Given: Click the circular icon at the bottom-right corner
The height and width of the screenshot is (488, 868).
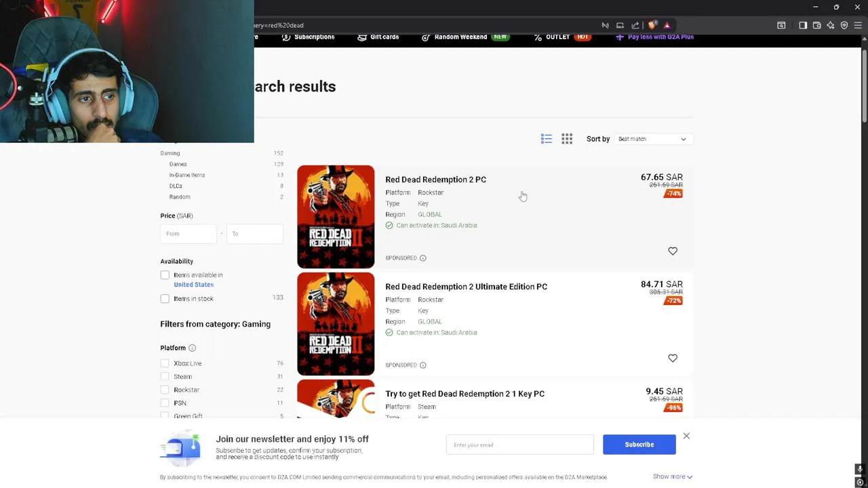Looking at the screenshot, I should pyautogui.click(x=860, y=482).
